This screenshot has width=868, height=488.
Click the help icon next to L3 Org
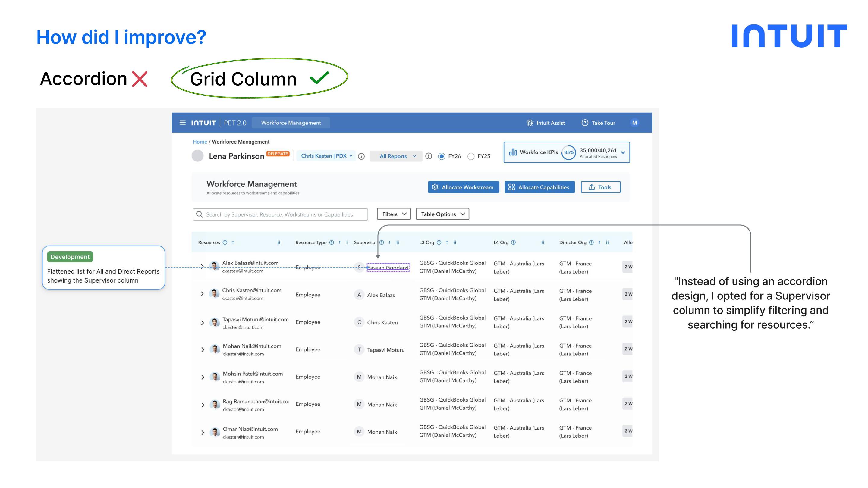439,242
